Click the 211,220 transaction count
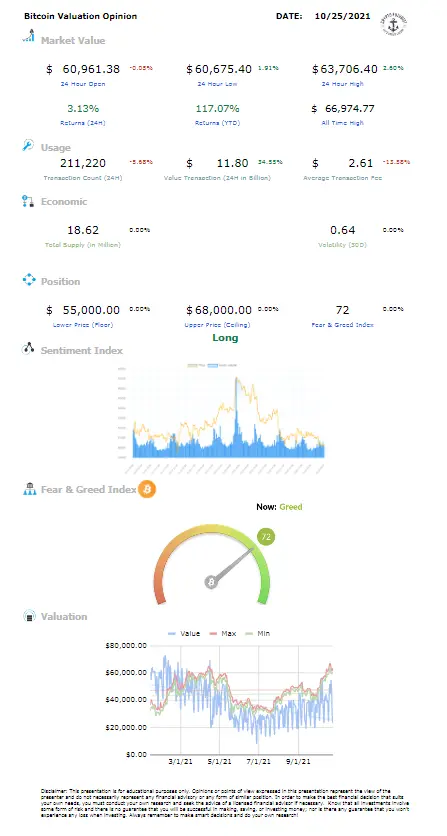The height and width of the screenshot is (836, 447). click(83, 163)
